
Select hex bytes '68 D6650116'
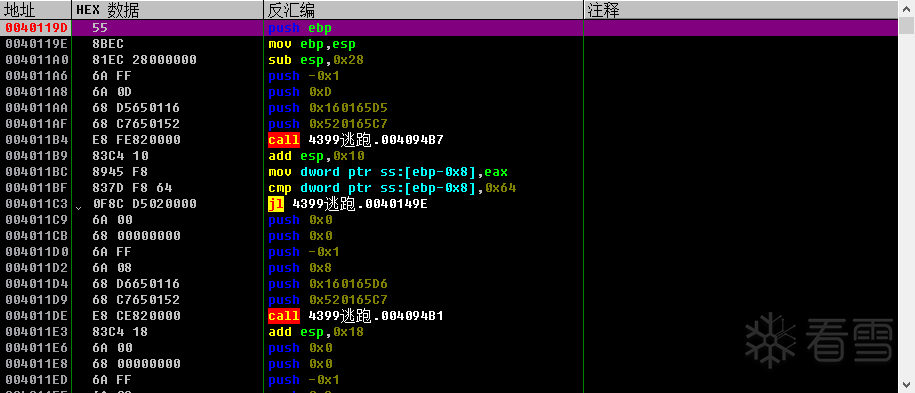coord(136,284)
